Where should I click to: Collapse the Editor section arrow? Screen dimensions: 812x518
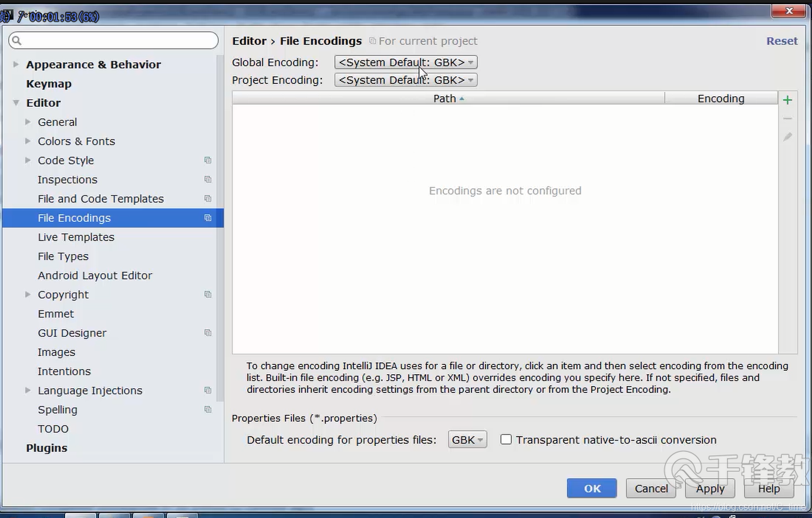(x=16, y=103)
